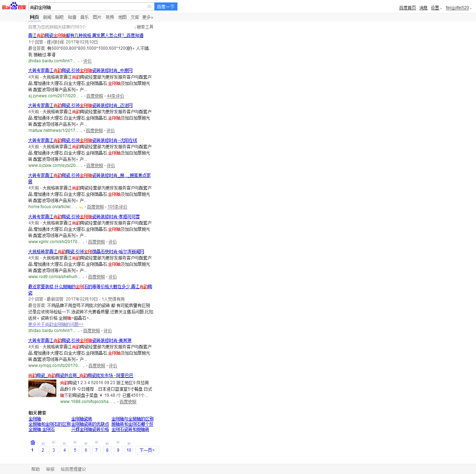Switch to the 新闻 tab
The image size is (476, 474).
point(47,17)
